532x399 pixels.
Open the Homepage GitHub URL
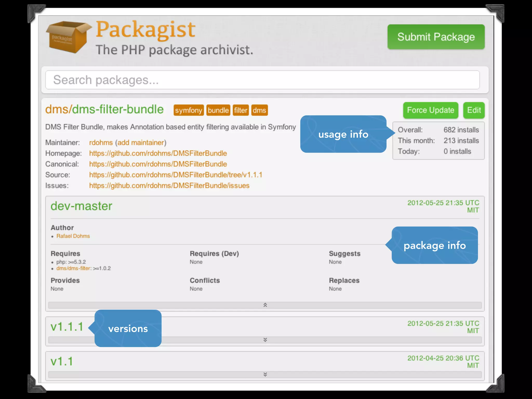point(158,153)
